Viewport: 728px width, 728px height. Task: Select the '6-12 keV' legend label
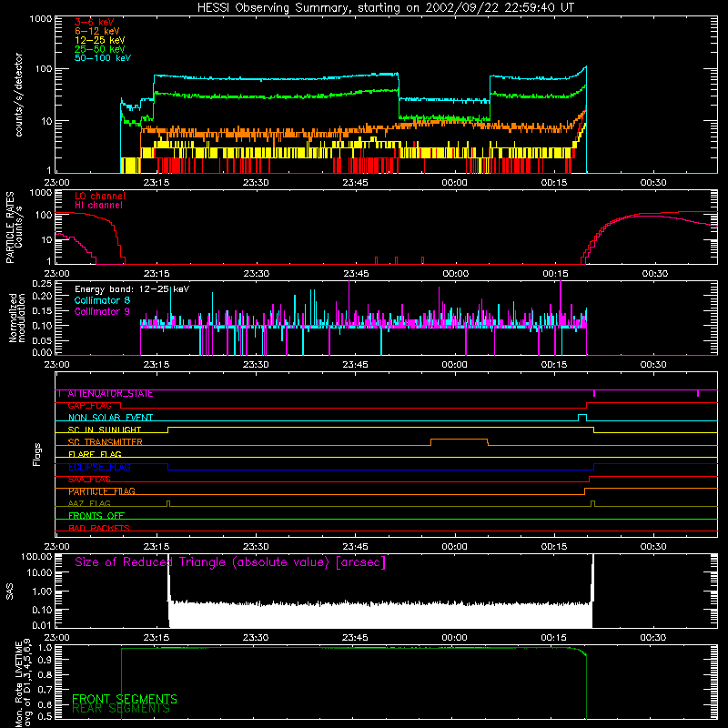[x=97, y=31]
